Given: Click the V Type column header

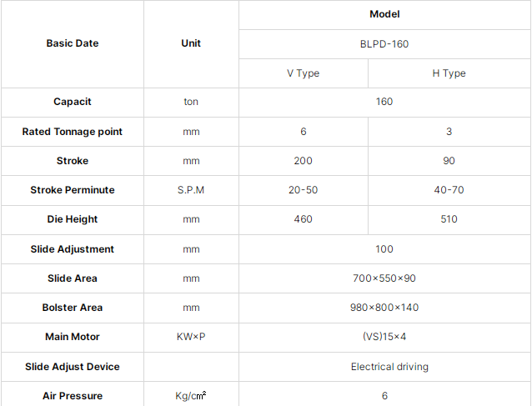Looking at the screenshot, I should [304, 73].
